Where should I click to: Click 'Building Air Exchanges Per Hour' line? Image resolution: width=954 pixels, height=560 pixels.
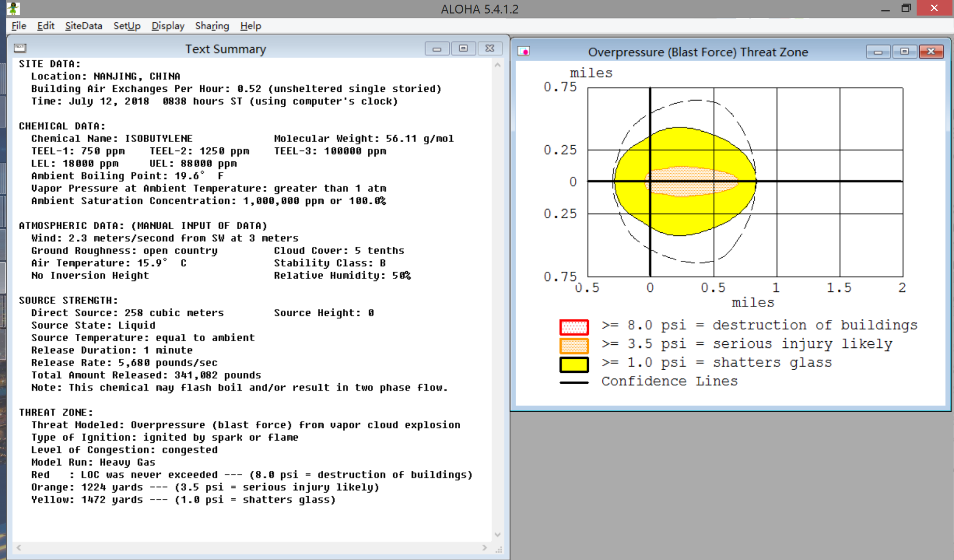coord(237,89)
